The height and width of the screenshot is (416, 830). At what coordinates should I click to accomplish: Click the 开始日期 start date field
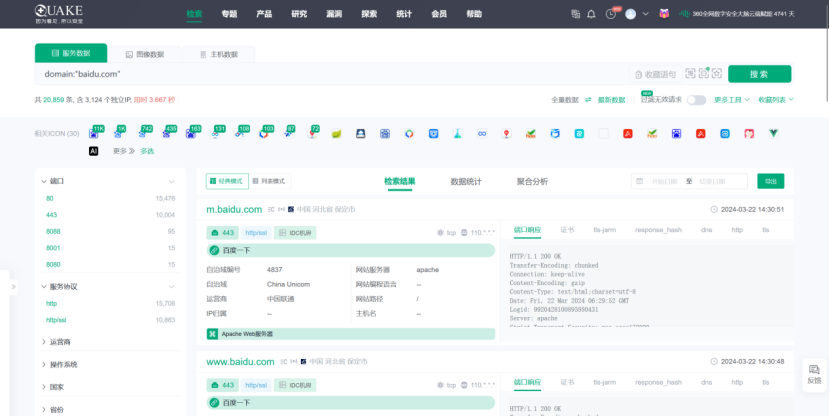[x=664, y=182]
